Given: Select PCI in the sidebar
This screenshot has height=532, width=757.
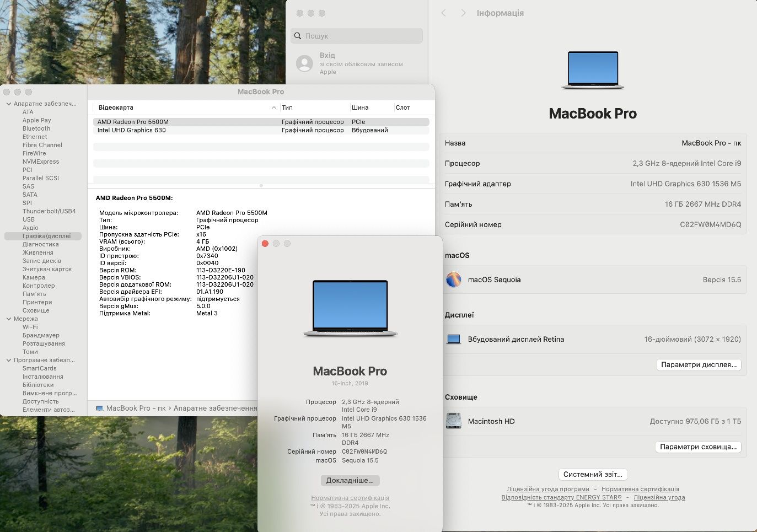Looking at the screenshot, I should coord(28,170).
